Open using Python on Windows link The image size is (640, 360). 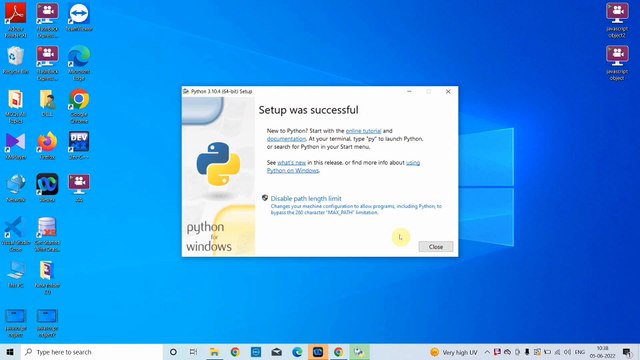(343, 167)
